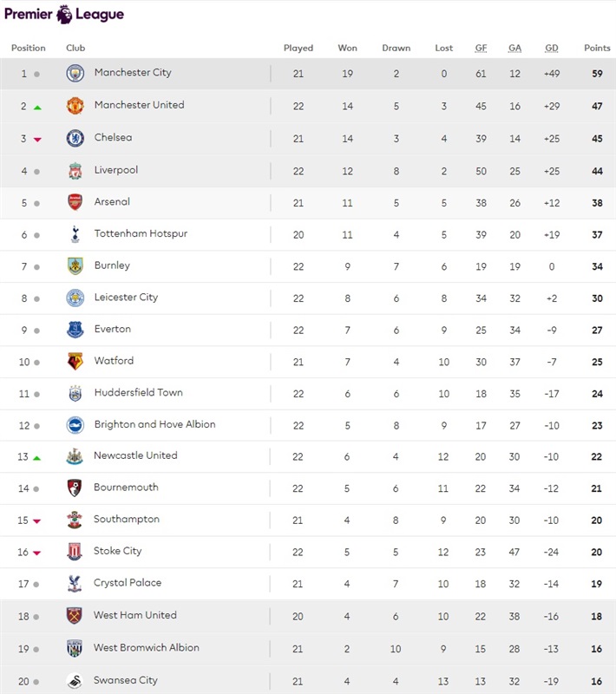Click the Chelsea club badge

click(x=75, y=138)
